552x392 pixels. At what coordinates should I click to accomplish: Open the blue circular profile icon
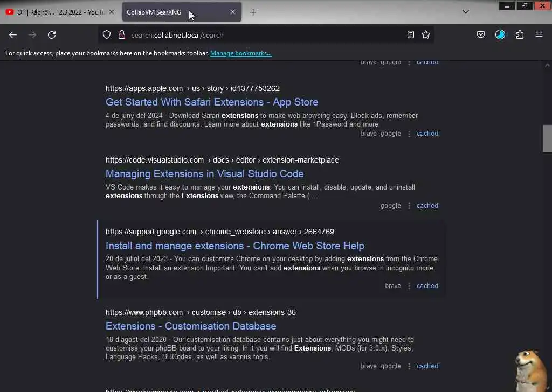click(x=500, y=34)
